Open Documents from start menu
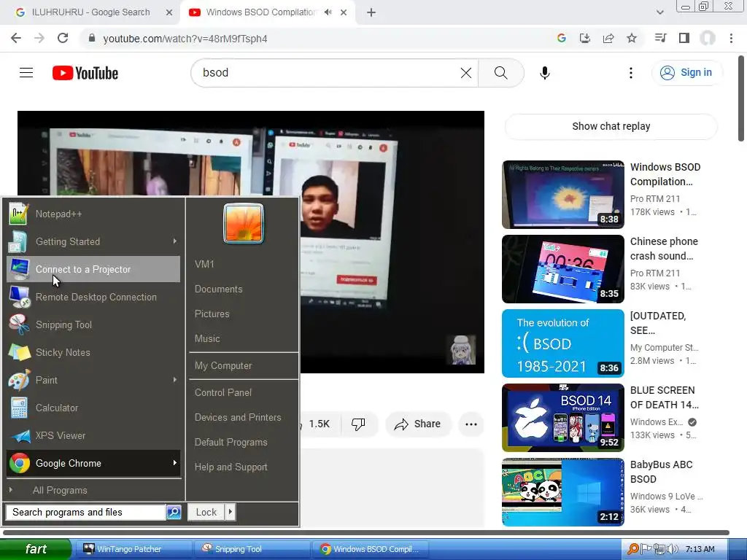The image size is (747, 560). point(219,289)
